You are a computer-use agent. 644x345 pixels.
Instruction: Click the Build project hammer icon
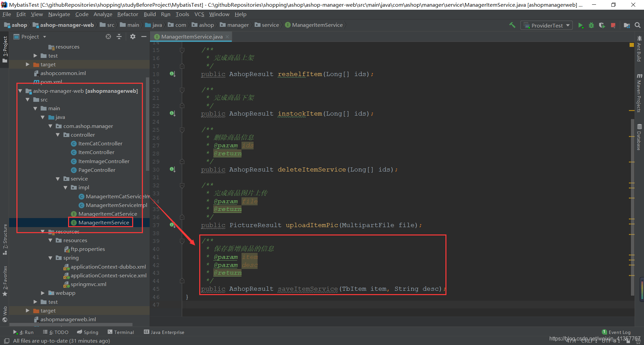(512, 25)
